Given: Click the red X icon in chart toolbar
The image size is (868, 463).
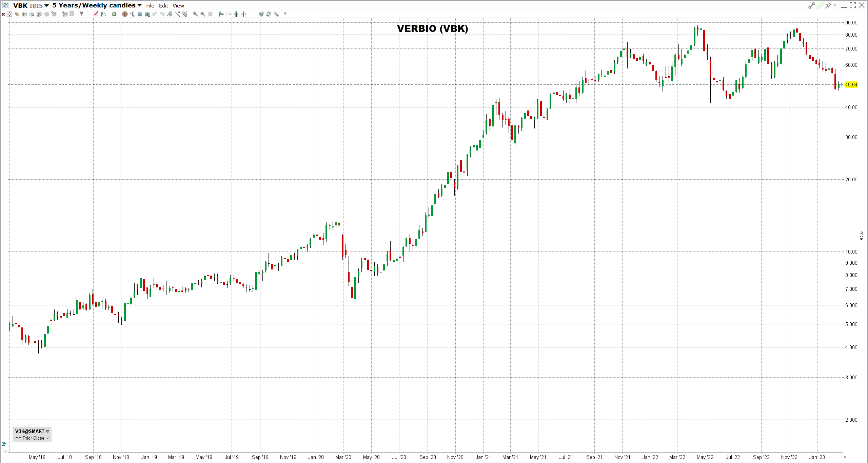Looking at the screenshot, I should (x=3, y=14).
